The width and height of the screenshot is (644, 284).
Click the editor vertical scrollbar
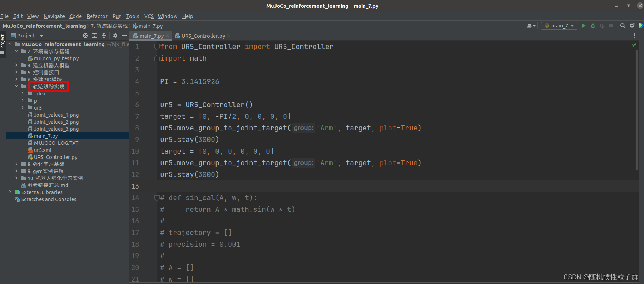pos(637,110)
